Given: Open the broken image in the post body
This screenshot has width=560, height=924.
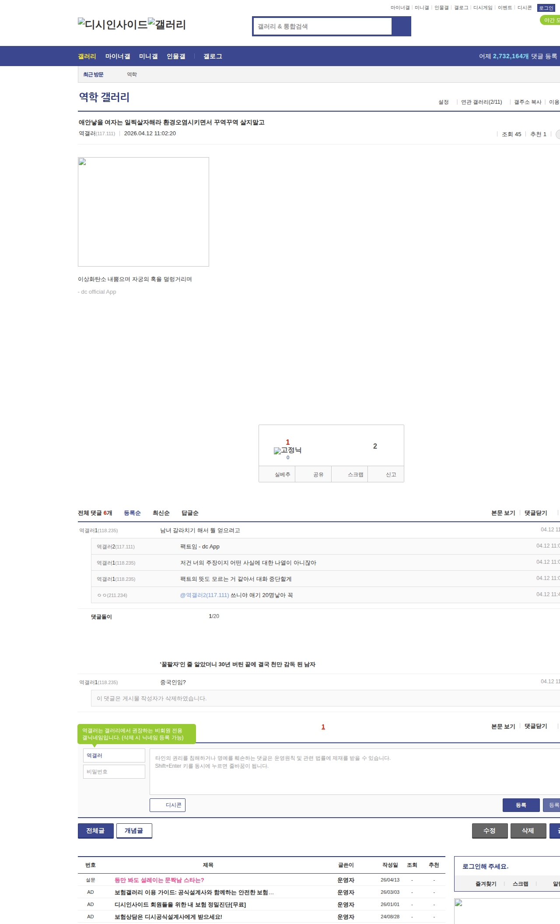Looking at the screenshot, I should (x=143, y=212).
